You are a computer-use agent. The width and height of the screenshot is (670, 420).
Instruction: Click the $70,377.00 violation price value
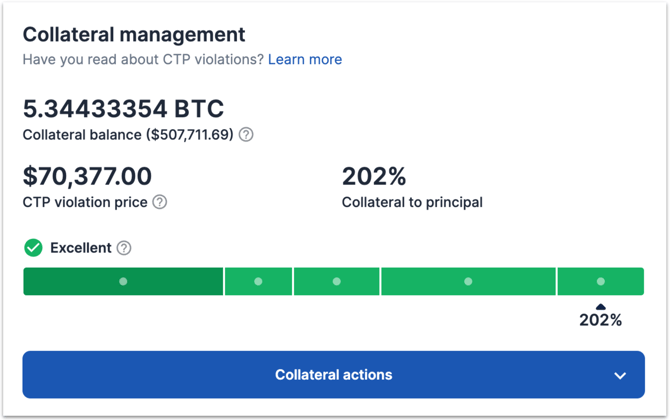pyautogui.click(x=87, y=177)
